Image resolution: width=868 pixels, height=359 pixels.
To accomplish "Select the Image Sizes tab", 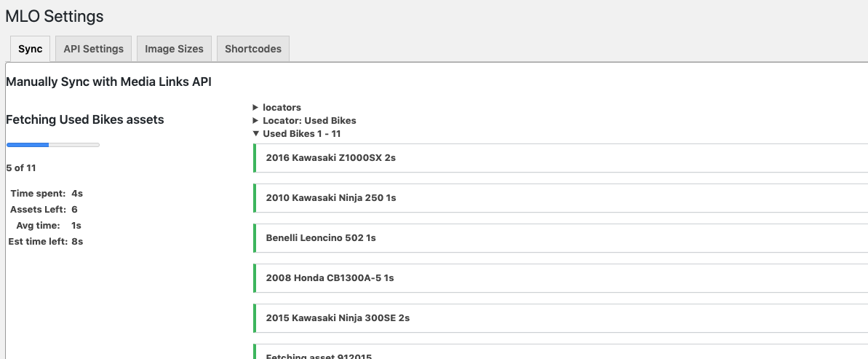I will coord(174,49).
